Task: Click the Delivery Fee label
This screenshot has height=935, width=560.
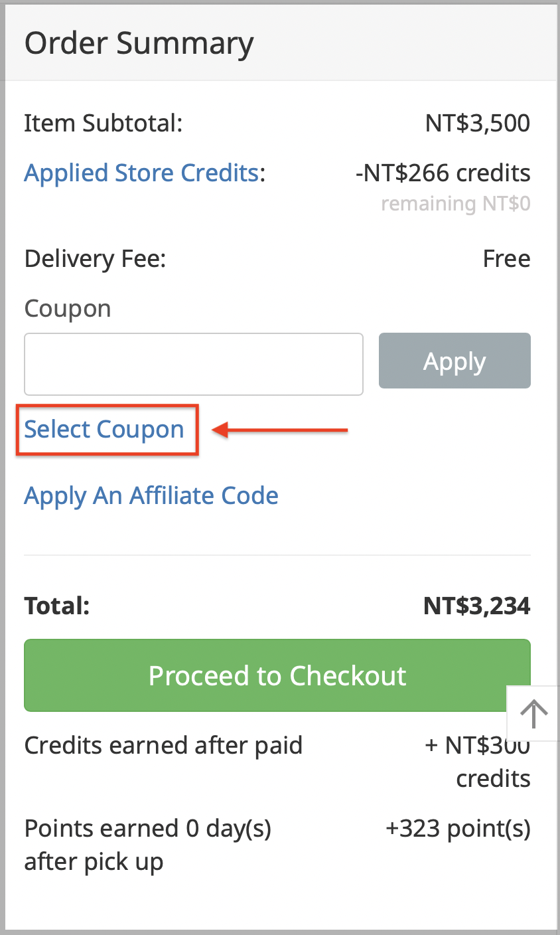Action: click(95, 258)
